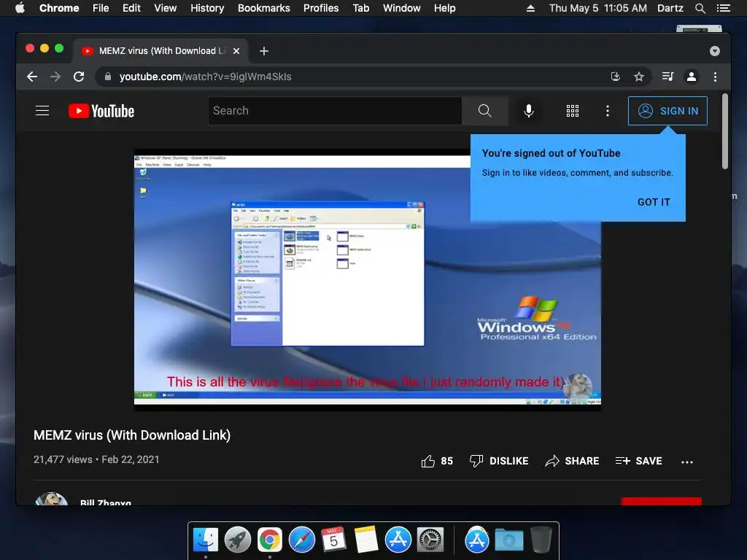Screen dimensions: 747x560
Task: Open Chrome profile avatar
Action: click(692, 77)
